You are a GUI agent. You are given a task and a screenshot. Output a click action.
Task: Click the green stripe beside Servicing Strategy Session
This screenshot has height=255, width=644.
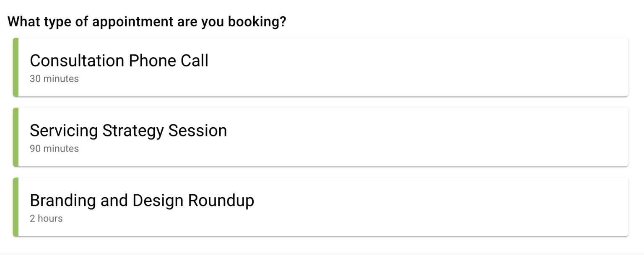(x=15, y=137)
